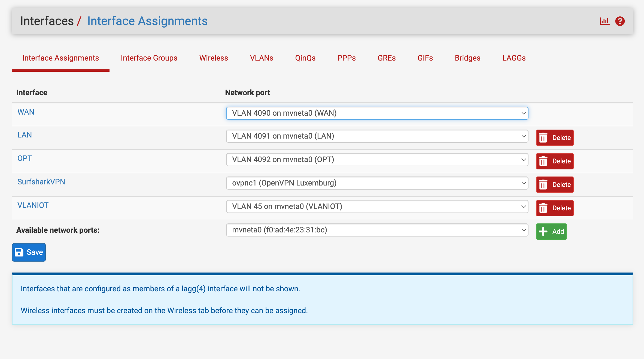Viewport: 644px width, 359px height.
Task: Save the interface assignments
Action: point(29,252)
